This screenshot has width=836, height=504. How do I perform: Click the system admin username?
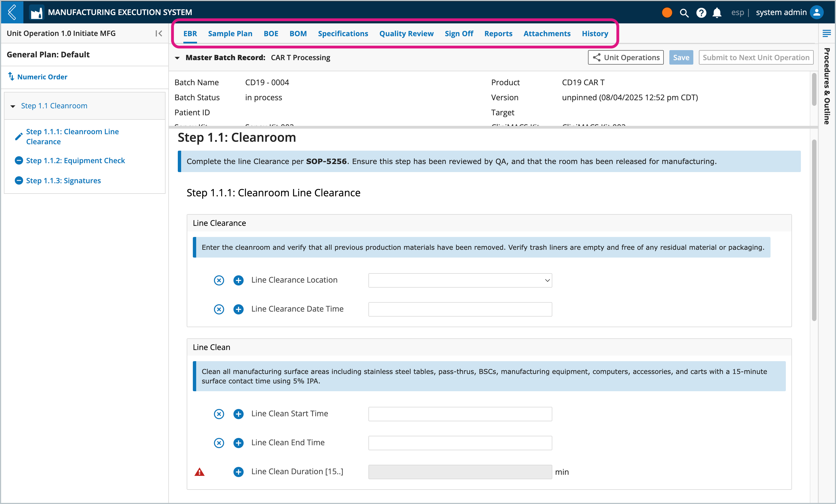point(781,13)
